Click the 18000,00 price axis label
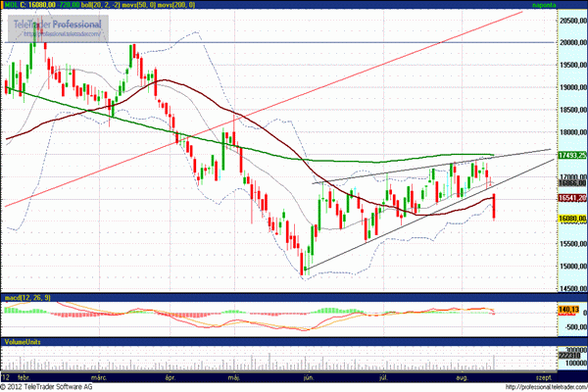The image size is (588, 392). click(572, 132)
